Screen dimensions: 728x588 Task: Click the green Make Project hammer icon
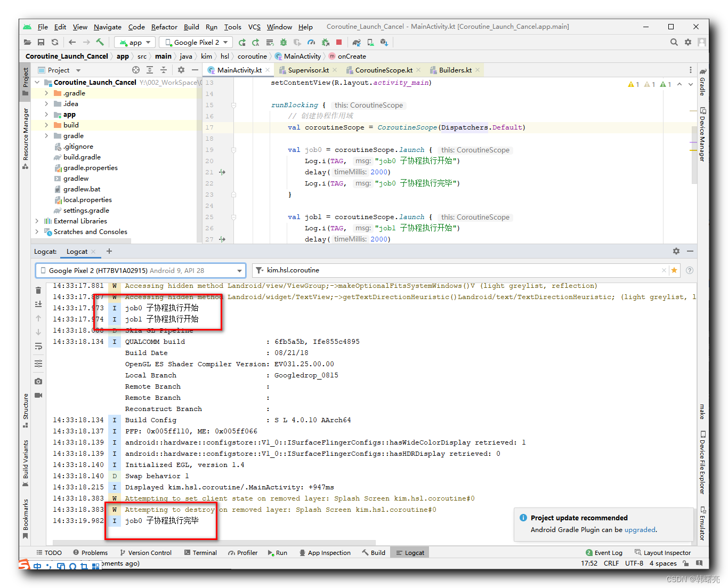(x=100, y=42)
